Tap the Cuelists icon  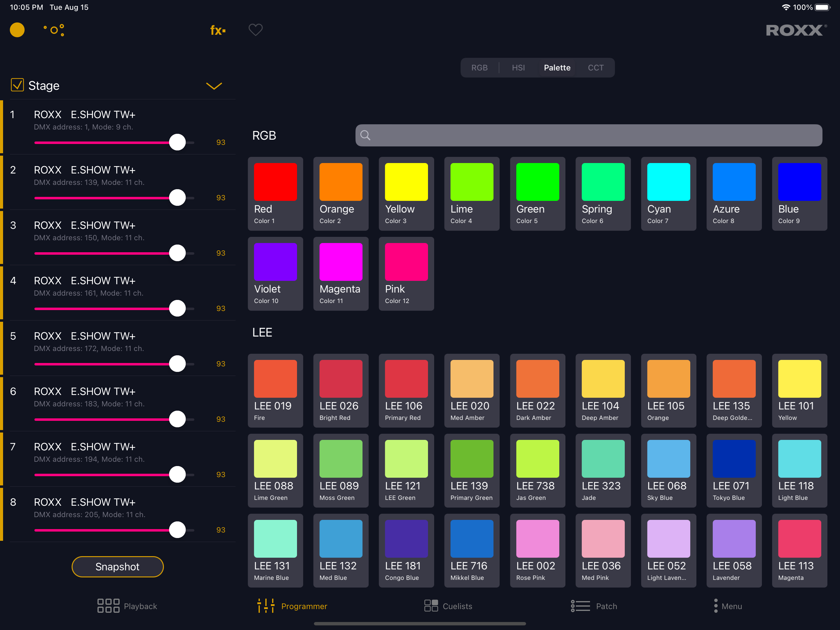coord(431,606)
